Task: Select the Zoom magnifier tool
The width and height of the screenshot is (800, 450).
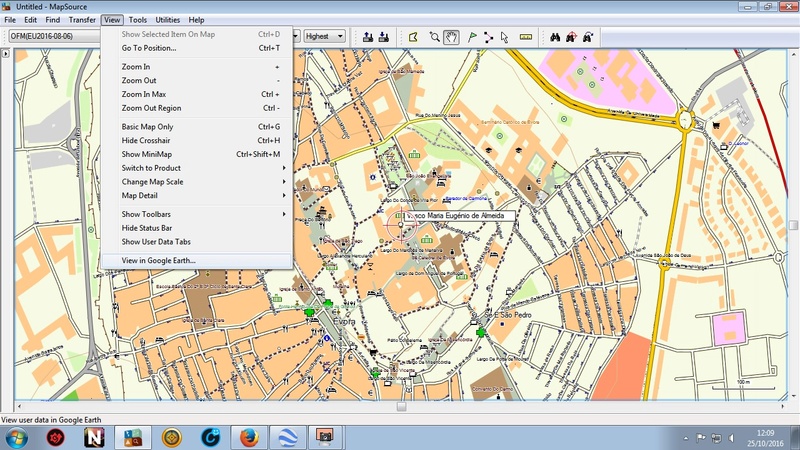Action: (434, 37)
